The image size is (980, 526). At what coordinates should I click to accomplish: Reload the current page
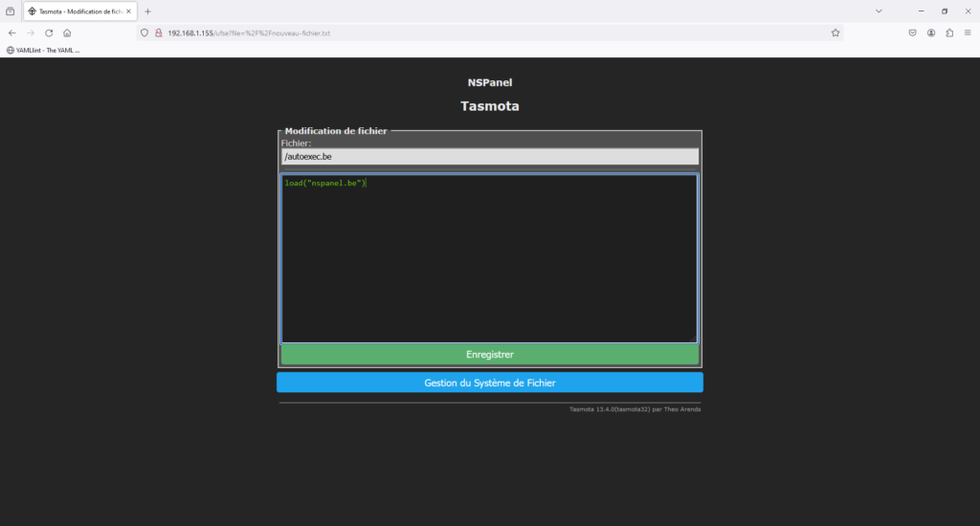[x=49, y=33]
